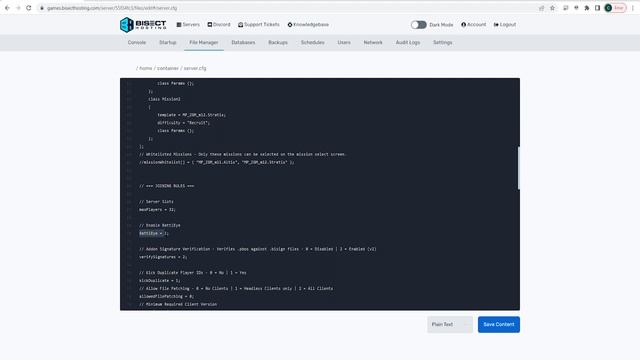Screen dimensions: 640x360
Task: Open the Plain Text syntax dropdown
Action: tap(450, 324)
